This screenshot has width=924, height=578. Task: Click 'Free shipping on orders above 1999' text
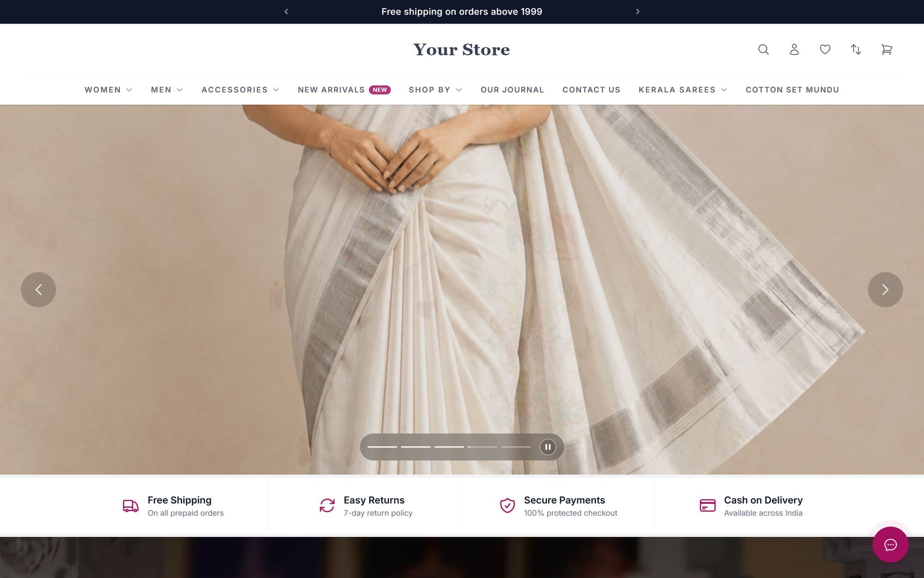click(x=462, y=12)
